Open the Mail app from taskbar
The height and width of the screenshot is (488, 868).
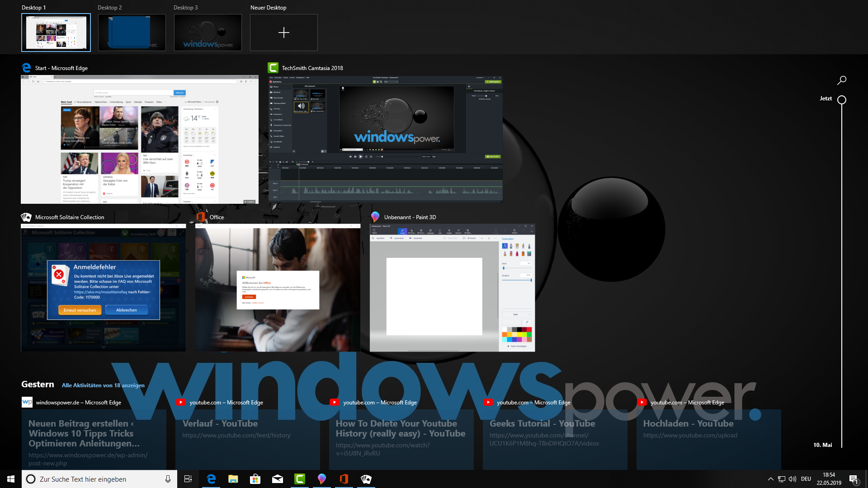pyautogui.click(x=278, y=479)
